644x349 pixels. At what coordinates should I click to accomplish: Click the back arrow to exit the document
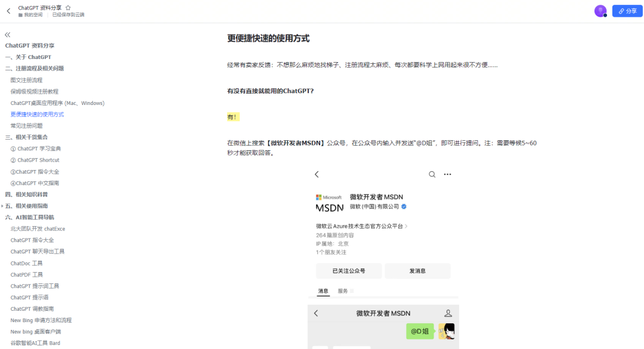[x=8, y=10]
